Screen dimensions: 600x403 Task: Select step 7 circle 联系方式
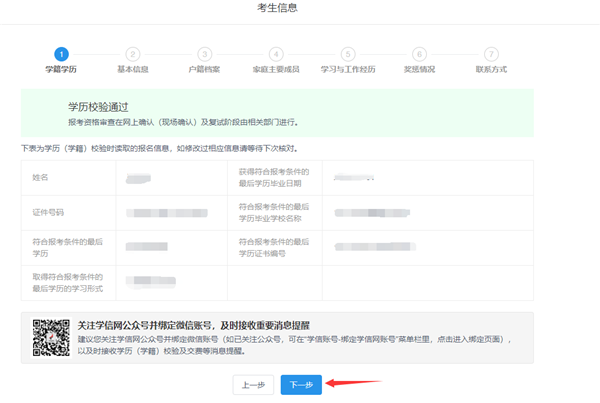tap(491, 54)
